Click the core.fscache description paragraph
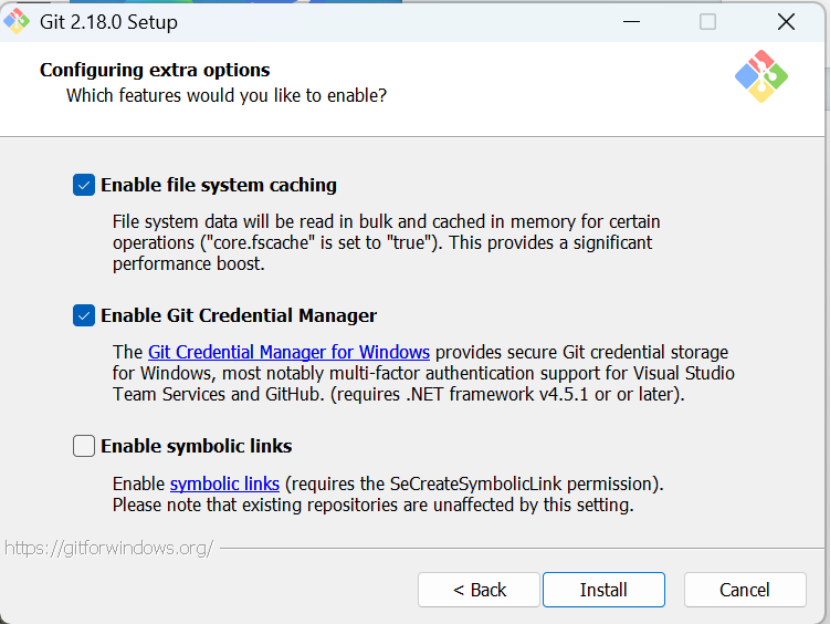831x624 pixels. coord(386,242)
